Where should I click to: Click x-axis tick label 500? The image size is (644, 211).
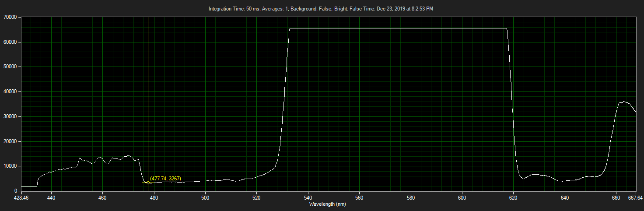[205, 198]
